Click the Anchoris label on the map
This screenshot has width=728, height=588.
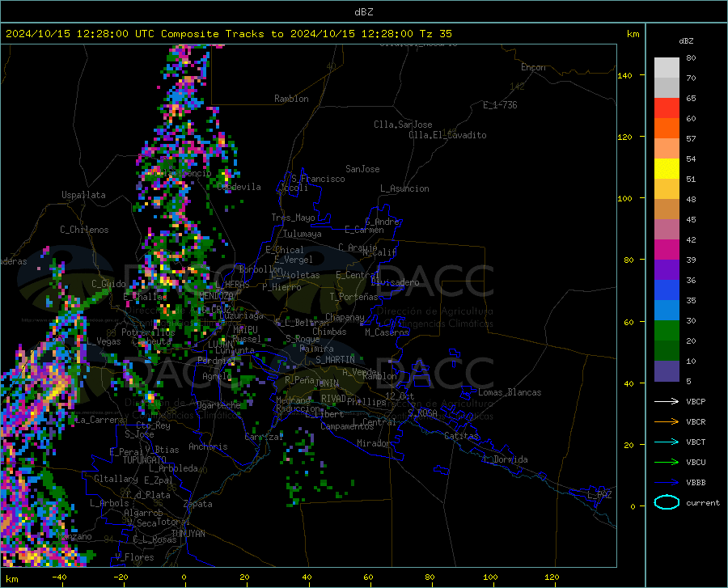pyautogui.click(x=208, y=446)
